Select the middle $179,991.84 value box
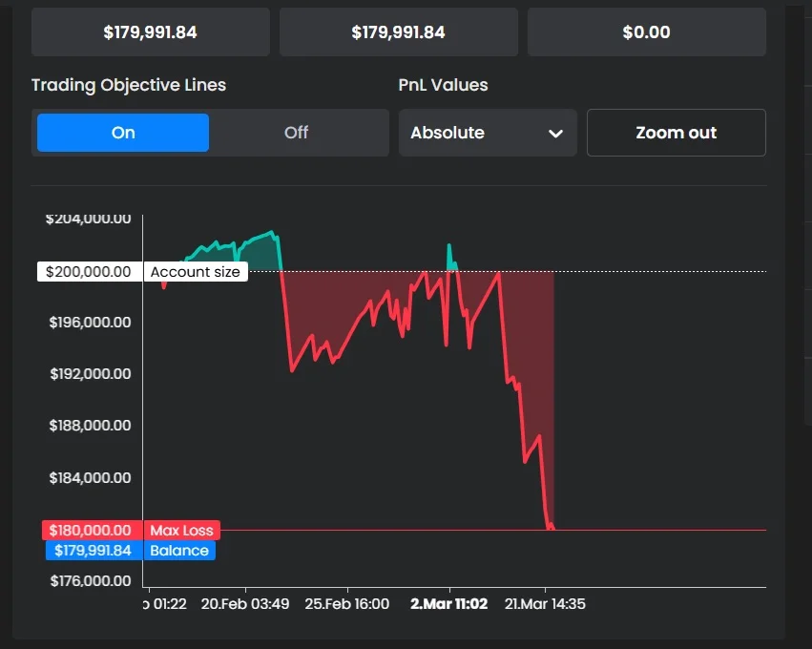 click(x=398, y=32)
